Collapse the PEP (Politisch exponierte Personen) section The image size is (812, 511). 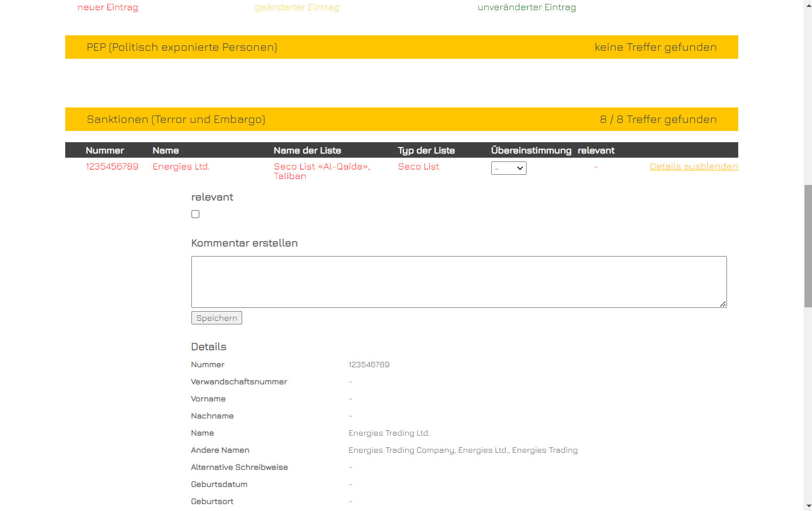tap(401, 47)
